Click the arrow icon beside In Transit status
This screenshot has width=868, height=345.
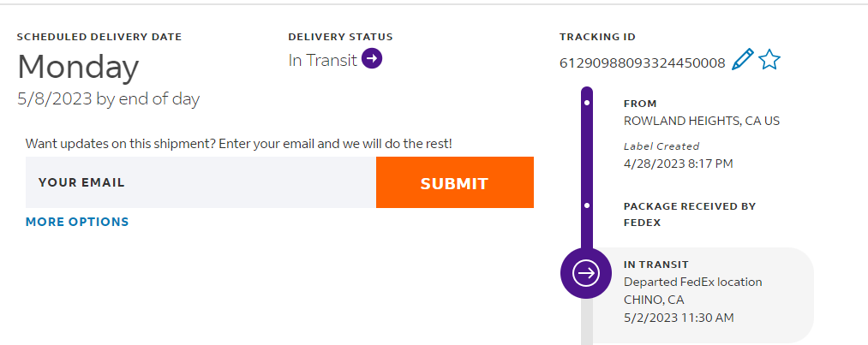click(372, 58)
